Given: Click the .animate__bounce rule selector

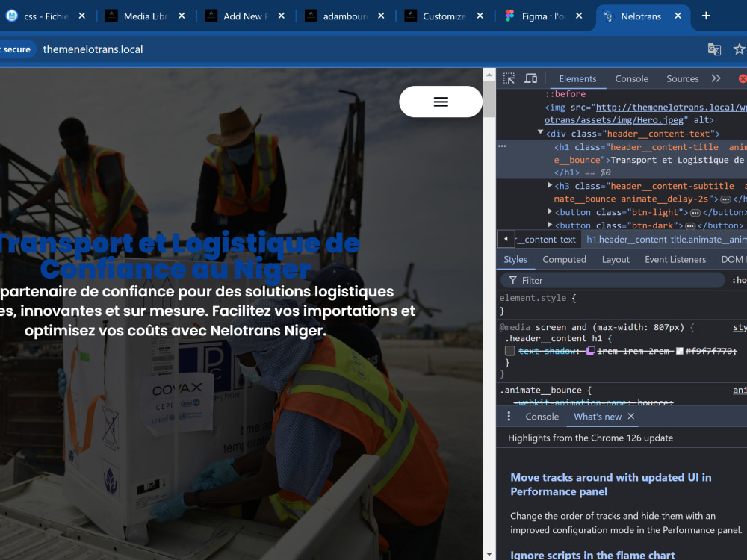Looking at the screenshot, I should click(x=541, y=390).
